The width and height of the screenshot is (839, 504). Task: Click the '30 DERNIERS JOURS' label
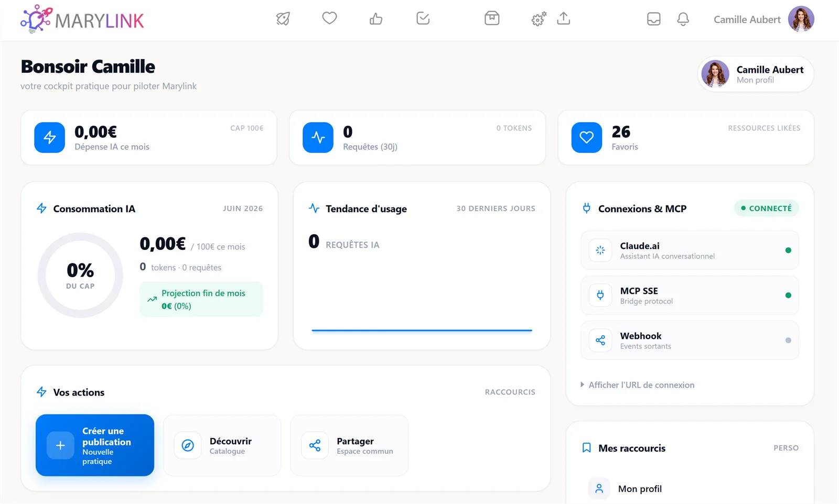point(496,209)
